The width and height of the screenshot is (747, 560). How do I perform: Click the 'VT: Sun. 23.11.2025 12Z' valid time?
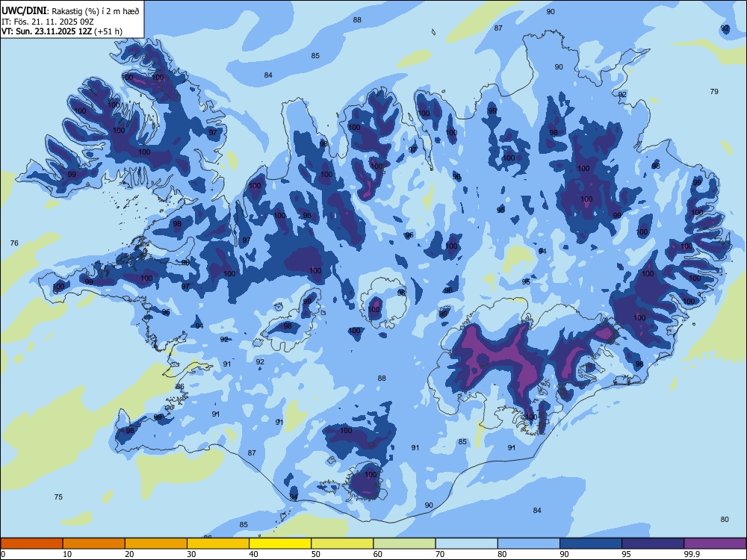pos(46,31)
